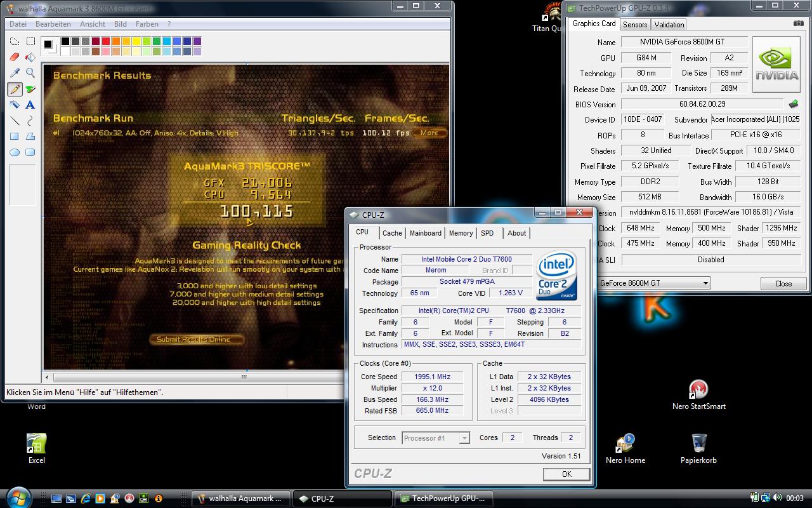
Task: Select the Brush tool in Paint
Action: pos(30,89)
